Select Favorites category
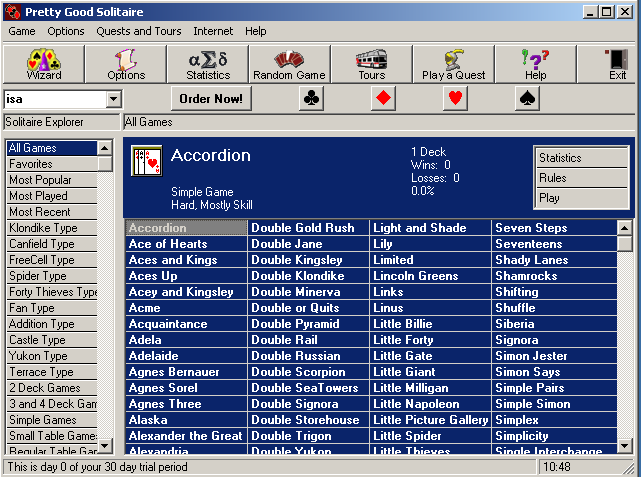641x477 pixels. point(52,164)
